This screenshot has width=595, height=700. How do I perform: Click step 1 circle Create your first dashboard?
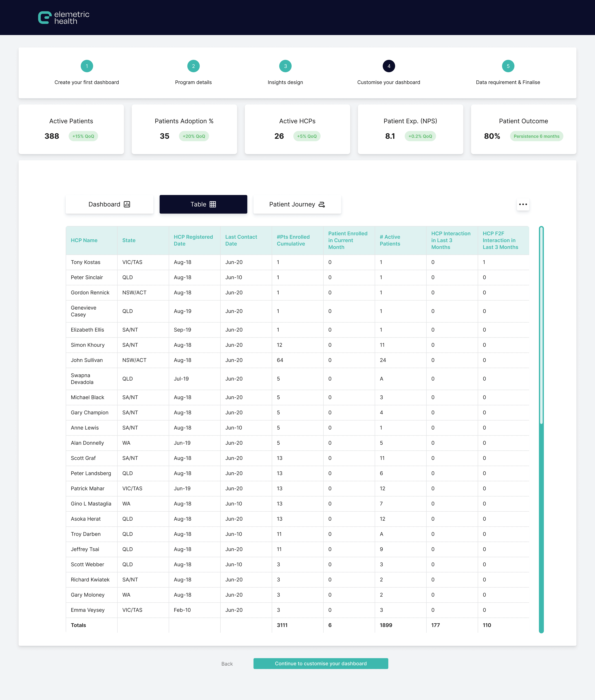tap(87, 66)
